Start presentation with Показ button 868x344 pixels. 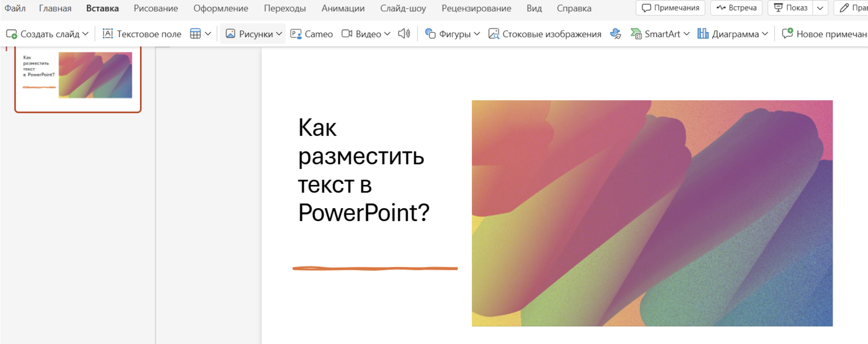790,8
